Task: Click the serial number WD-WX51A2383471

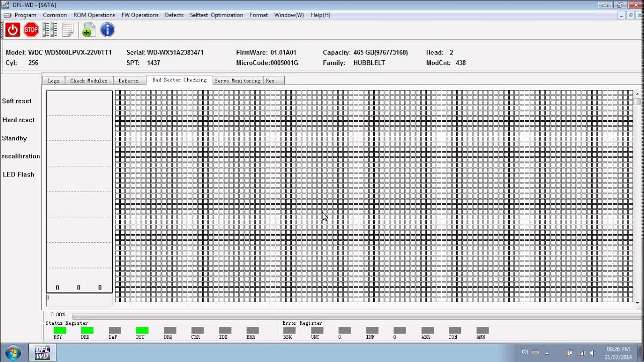Action: pyautogui.click(x=175, y=52)
